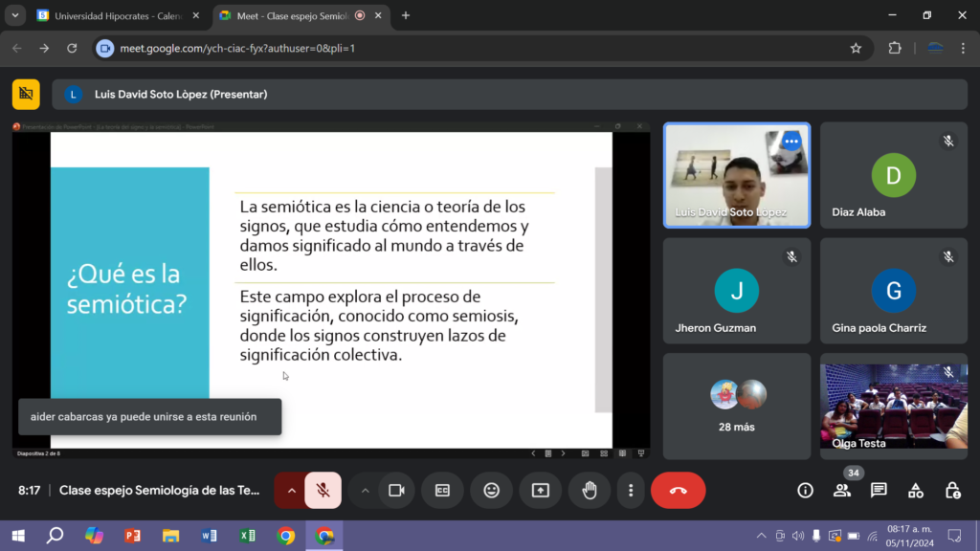Viewport: 980px width, 551px height.
Task: Open the three-dot more options menu
Action: click(631, 490)
